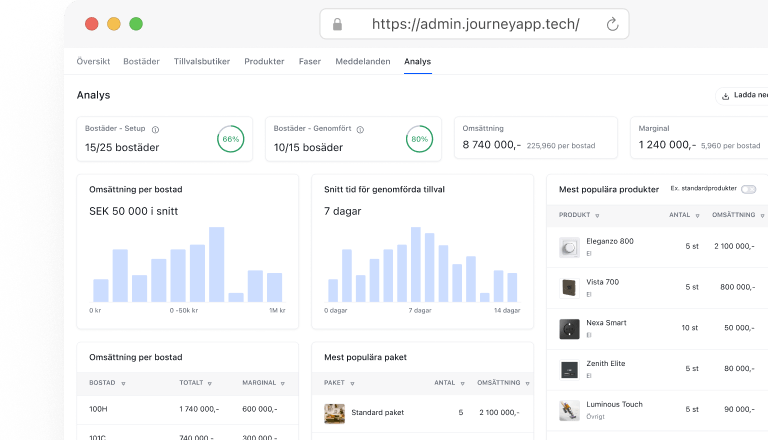Click info icon next to Bostäder - Setup
768x440 pixels.
pyautogui.click(x=155, y=129)
